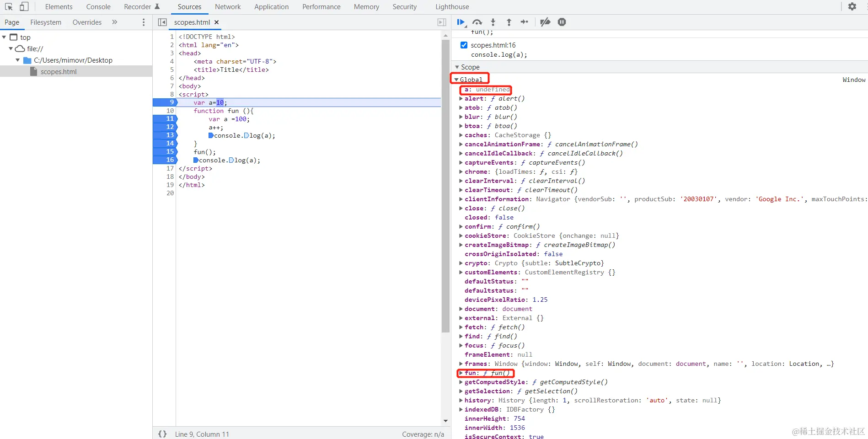Select the Page navigator tab
Image resolution: width=868 pixels, height=439 pixels.
tap(12, 22)
